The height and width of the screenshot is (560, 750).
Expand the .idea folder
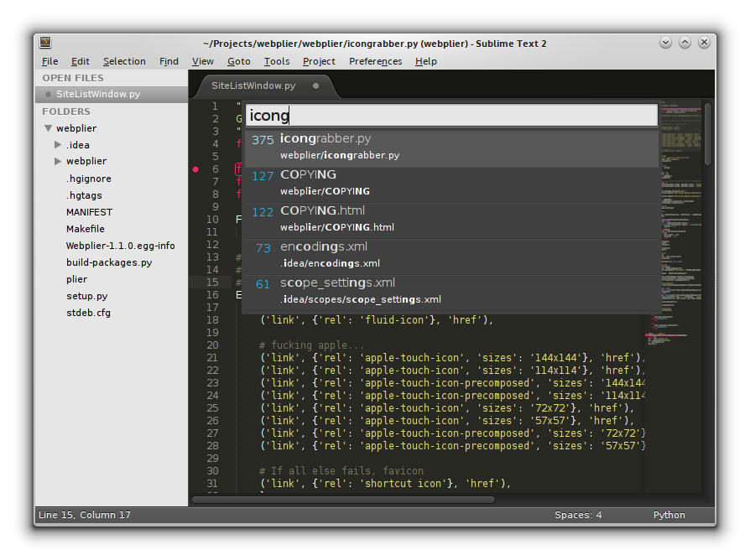pos(58,145)
